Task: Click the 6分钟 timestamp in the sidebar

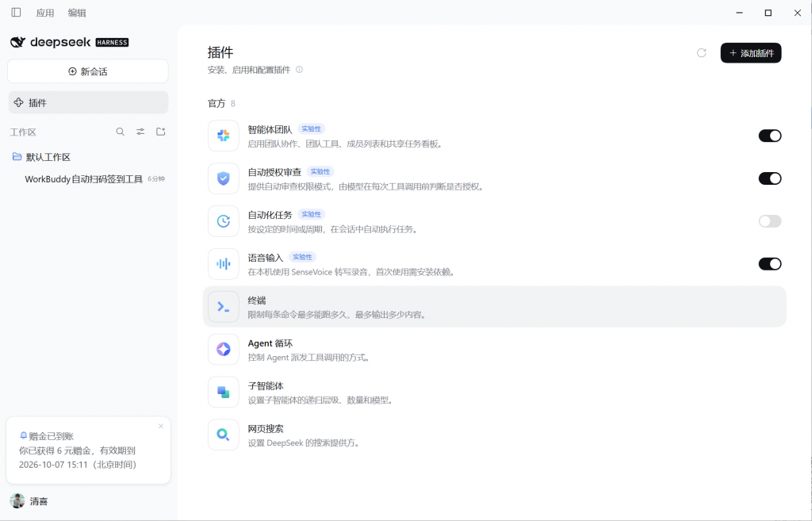Action: [156, 178]
